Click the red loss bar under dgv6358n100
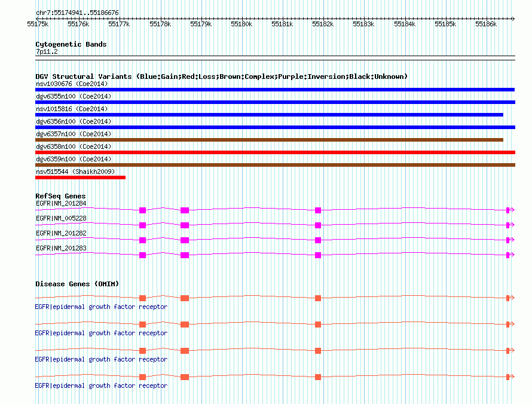532x404 pixels. point(275,152)
